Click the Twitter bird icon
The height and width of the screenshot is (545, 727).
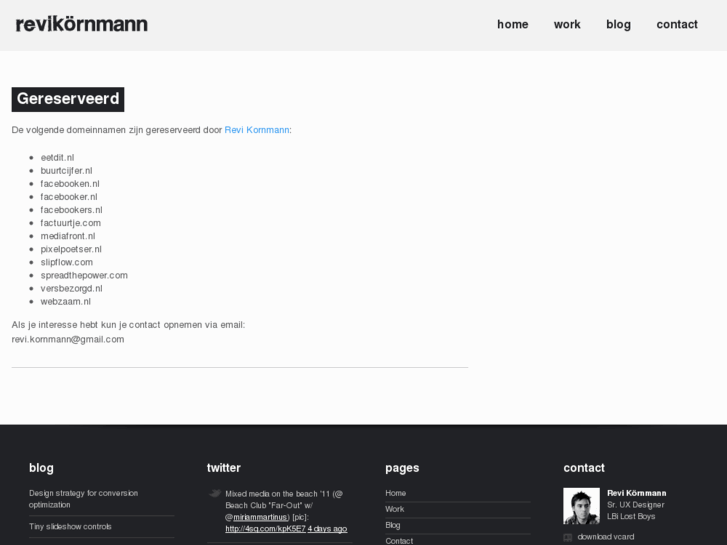[214, 493]
